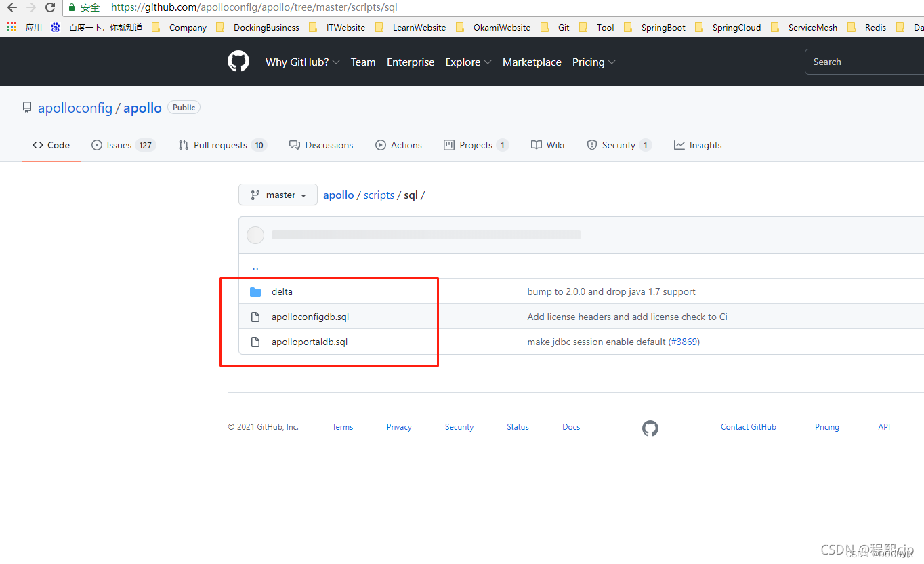Open the LearnWebsite bookmark folder

[x=411, y=27]
